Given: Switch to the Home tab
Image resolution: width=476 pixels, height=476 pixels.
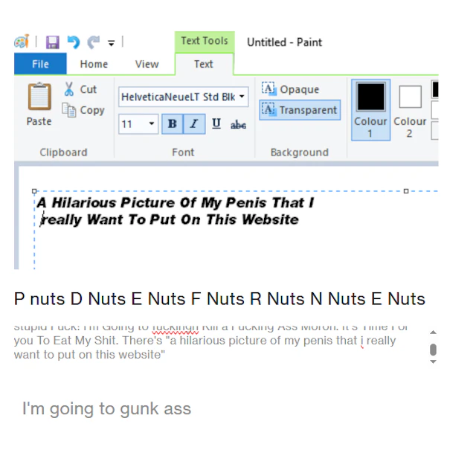Looking at the screenshot, I should click(x=94, y=64).
